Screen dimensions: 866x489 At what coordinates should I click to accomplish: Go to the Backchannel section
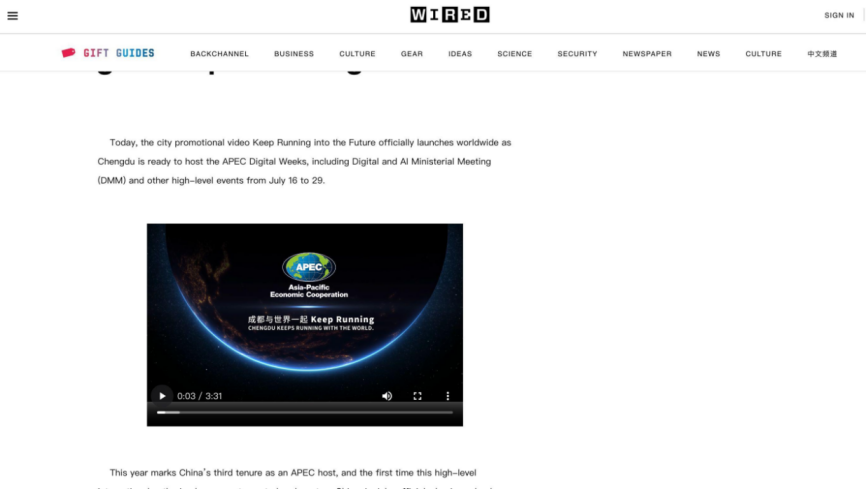(219, 54)
